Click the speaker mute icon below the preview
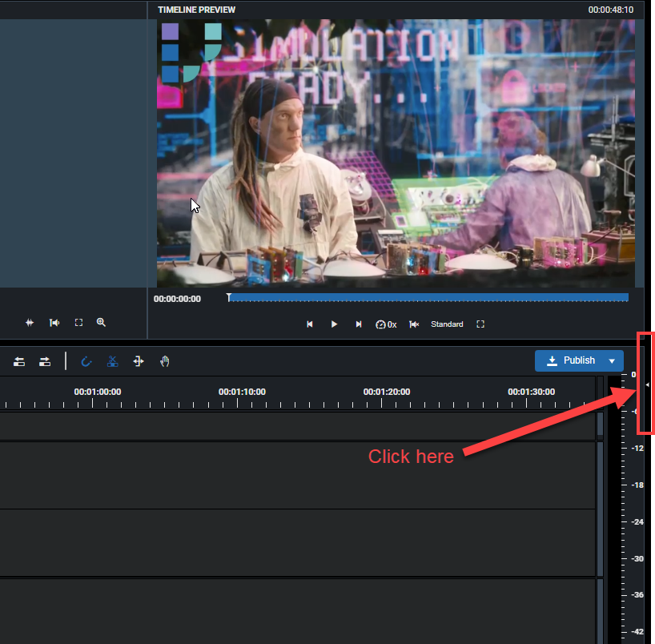The height and width of the screenshot is (644, 655). (414, 324)
